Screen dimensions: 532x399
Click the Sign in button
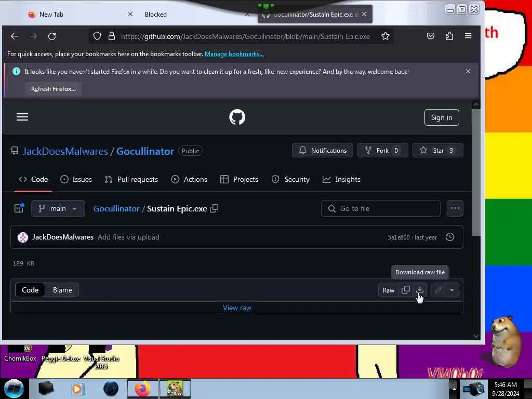click(442, 117)
